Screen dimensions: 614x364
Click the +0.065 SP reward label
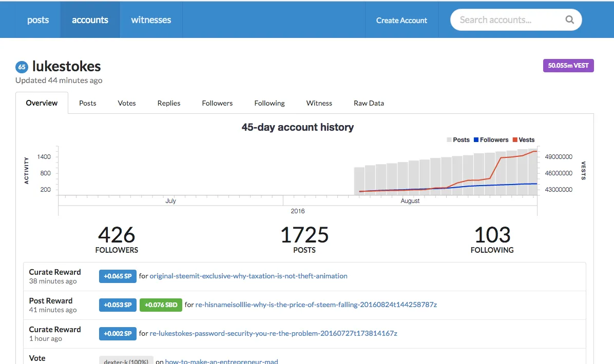(118, 276)
